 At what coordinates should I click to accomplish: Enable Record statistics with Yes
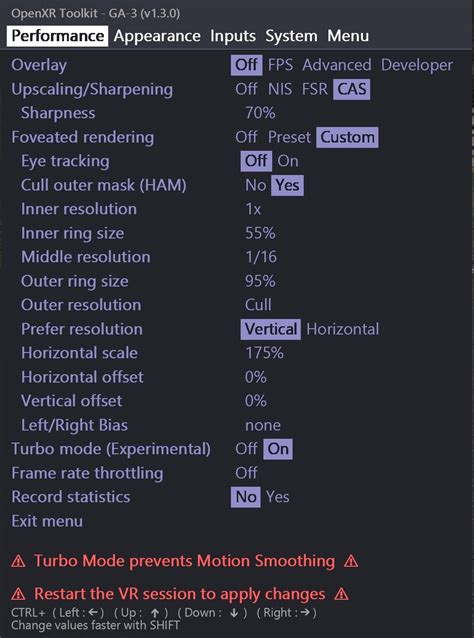(278, 497)
